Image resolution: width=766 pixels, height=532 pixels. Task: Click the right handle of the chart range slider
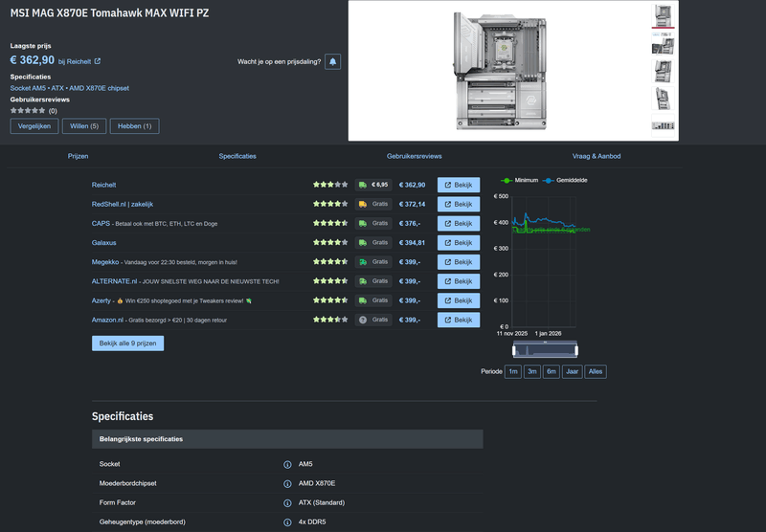(576, 350)
